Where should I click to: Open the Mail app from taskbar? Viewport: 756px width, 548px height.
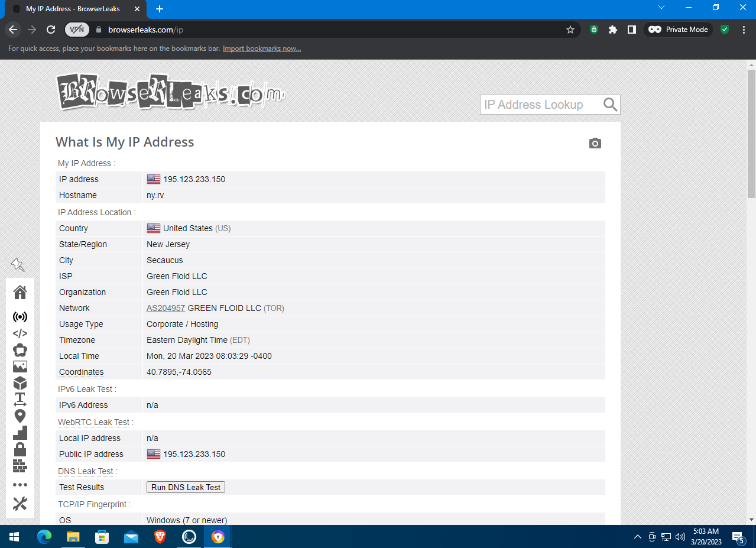click(131, 537)
